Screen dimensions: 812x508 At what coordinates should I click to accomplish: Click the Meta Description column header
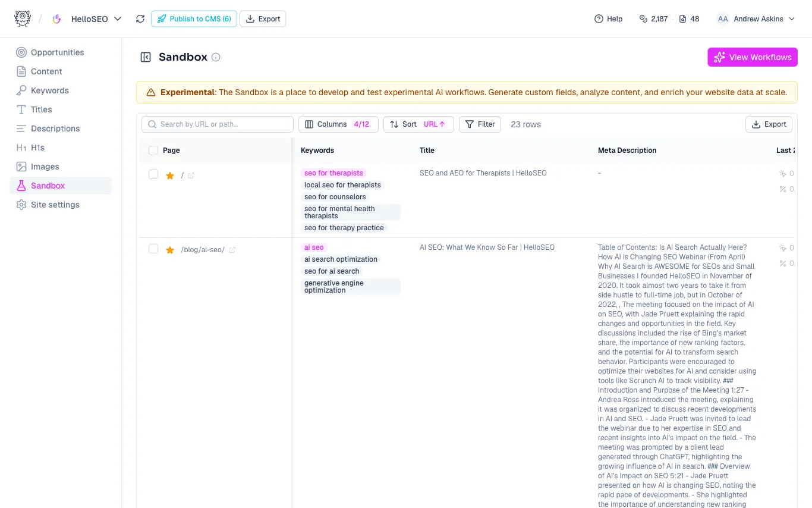(x=627, y=150)
